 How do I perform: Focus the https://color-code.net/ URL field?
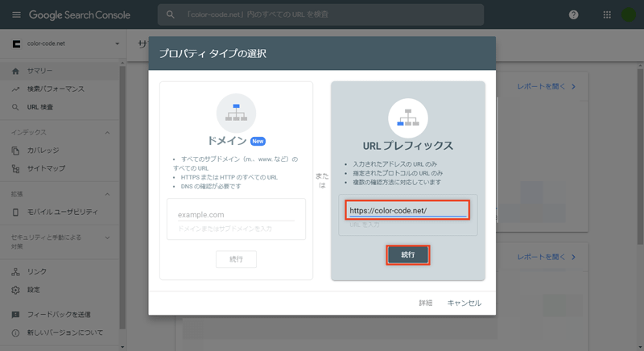408,211
